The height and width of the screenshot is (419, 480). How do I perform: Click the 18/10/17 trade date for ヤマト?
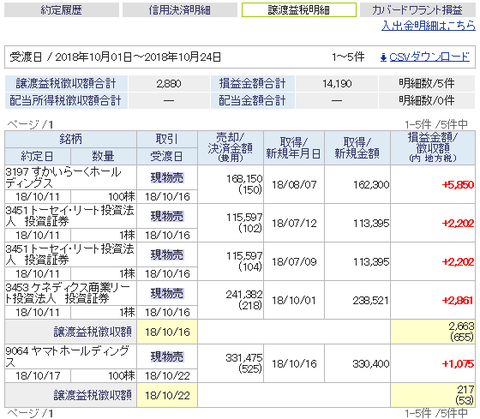38,376
